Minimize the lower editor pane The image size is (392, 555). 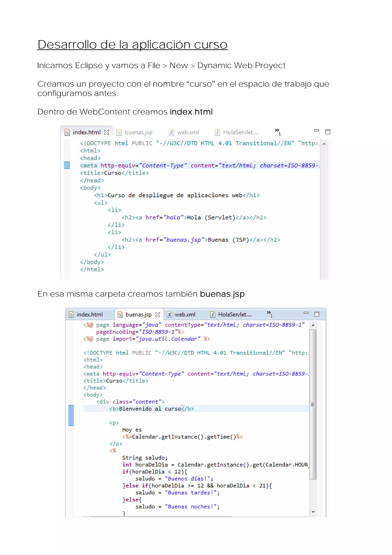306,313
